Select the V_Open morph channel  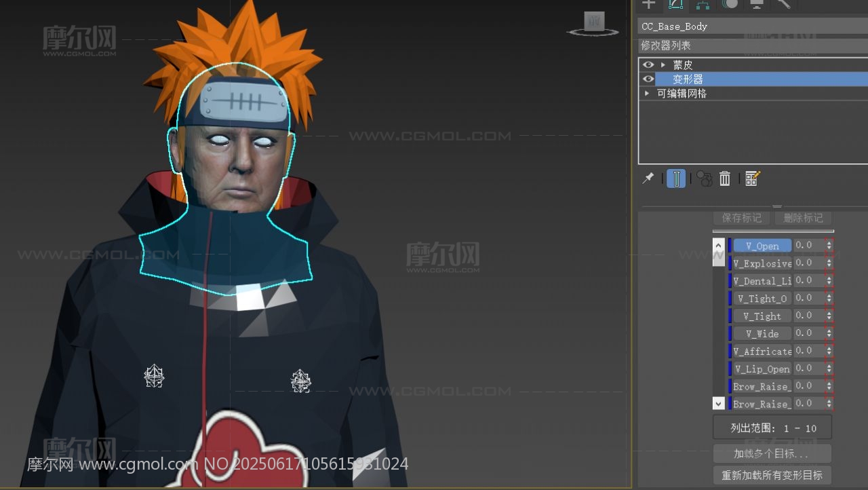[x=762, y=246]
